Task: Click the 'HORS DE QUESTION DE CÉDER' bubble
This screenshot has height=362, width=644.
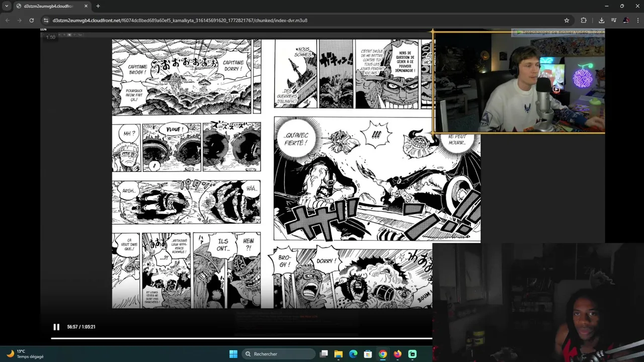Action: pyautogui.click(x=405, y=61)
